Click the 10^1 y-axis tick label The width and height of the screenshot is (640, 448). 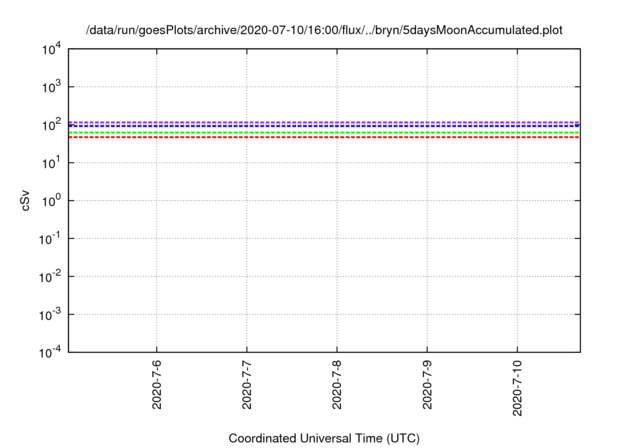(x=51, y=163)
